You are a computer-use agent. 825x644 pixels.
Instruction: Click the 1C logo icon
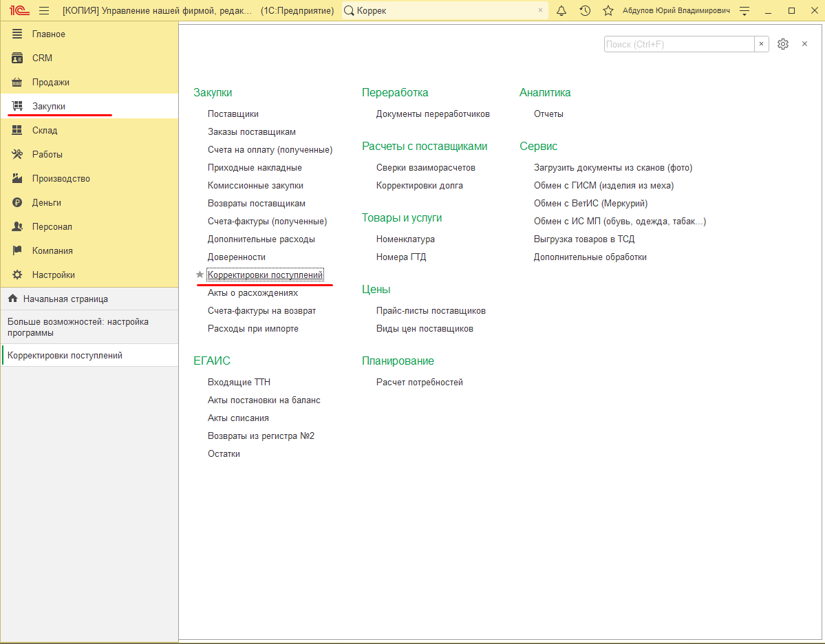(19, 10)
